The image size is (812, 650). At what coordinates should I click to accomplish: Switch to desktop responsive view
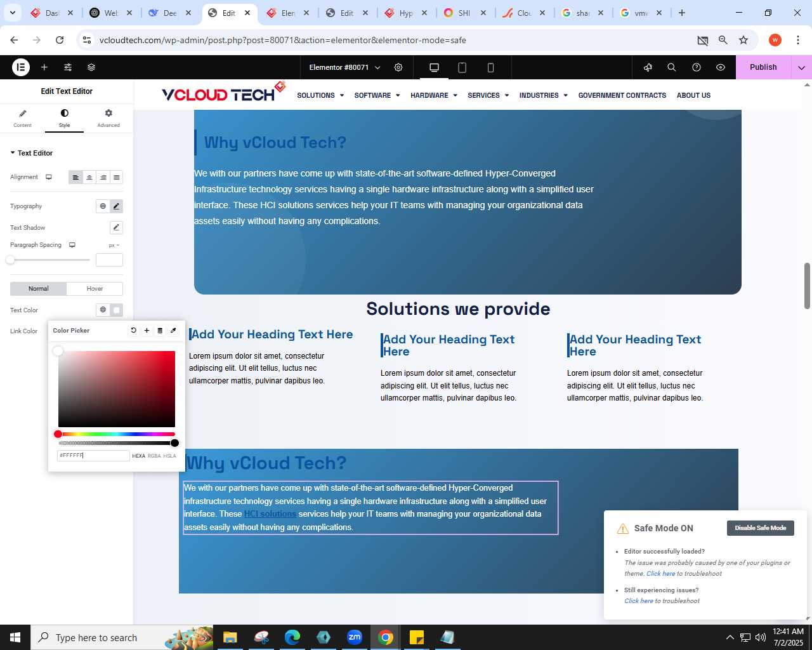click(435, 67)
